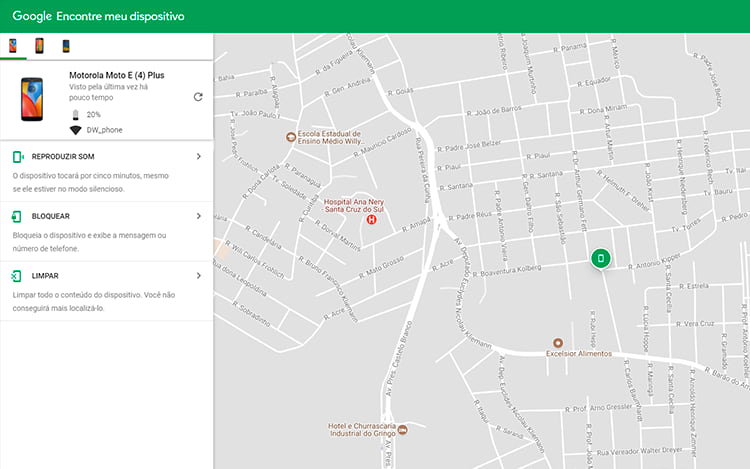Click the Av. Pres. Castelo Branco label

[x=398, y=358]
